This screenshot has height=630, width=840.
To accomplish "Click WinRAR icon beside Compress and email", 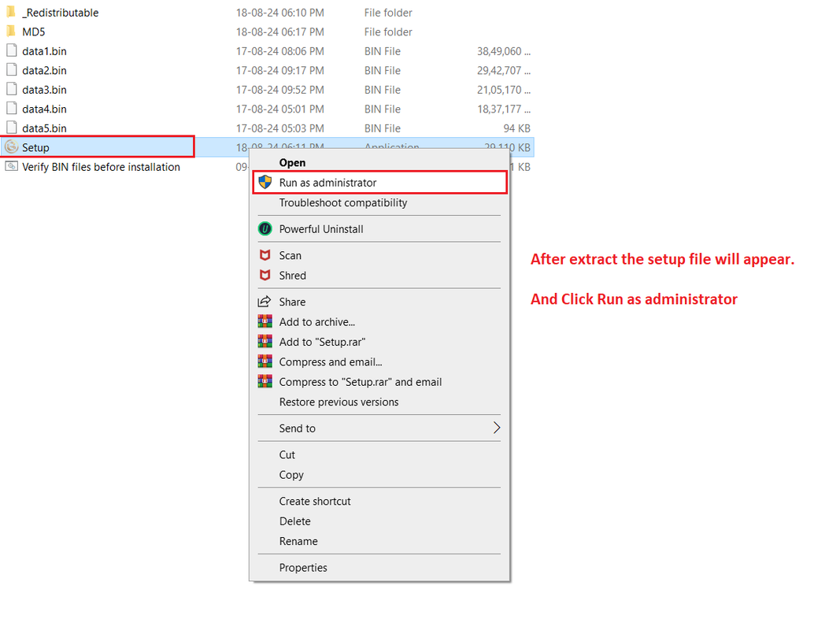I will [265, 361].
